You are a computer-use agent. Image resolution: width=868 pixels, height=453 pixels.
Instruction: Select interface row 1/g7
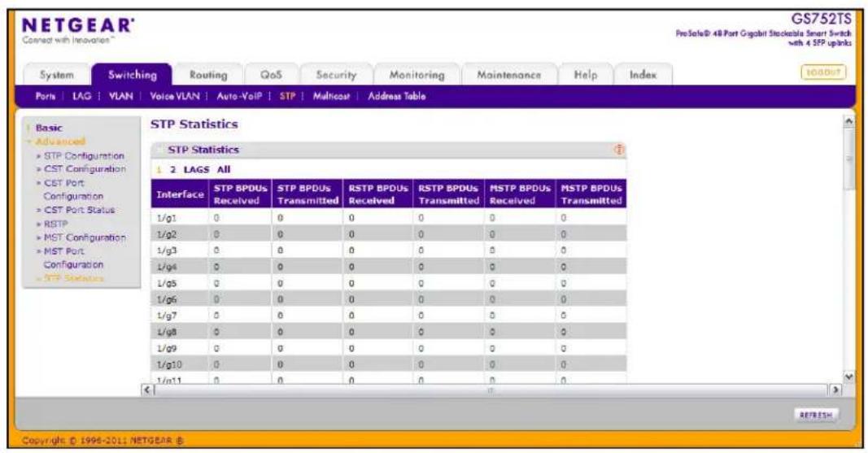(x=389, y=316)
